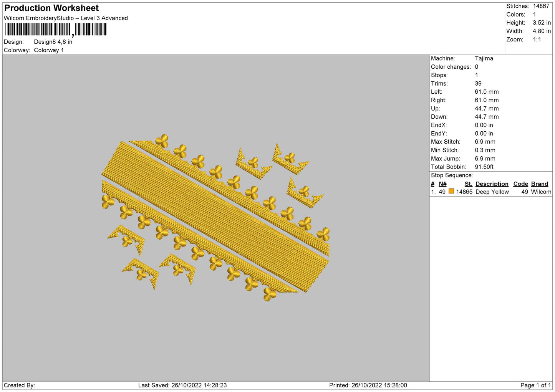Click the Colorway 1 label
This screenshot has height=392, width=555.
pos(49,50)
